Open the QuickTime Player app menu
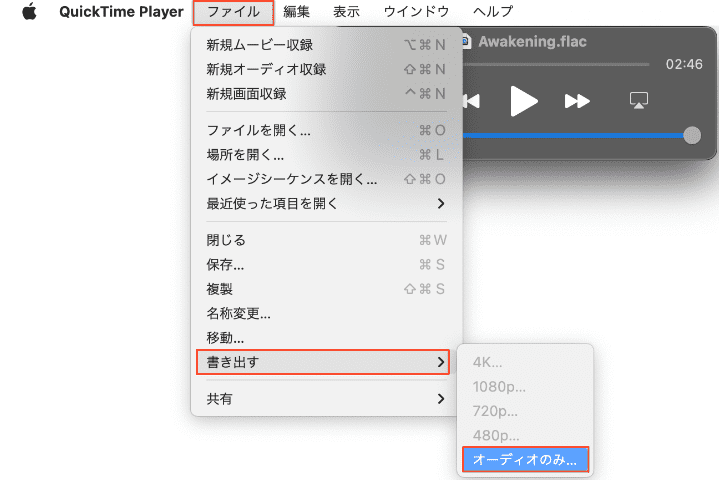This screenshot has width=719, height=480. [121, 11]
